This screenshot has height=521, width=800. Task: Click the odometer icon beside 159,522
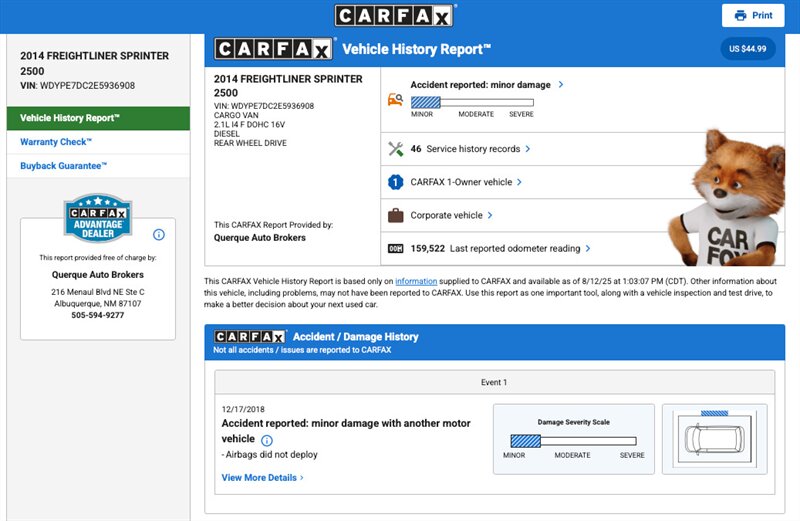(395, 249)
